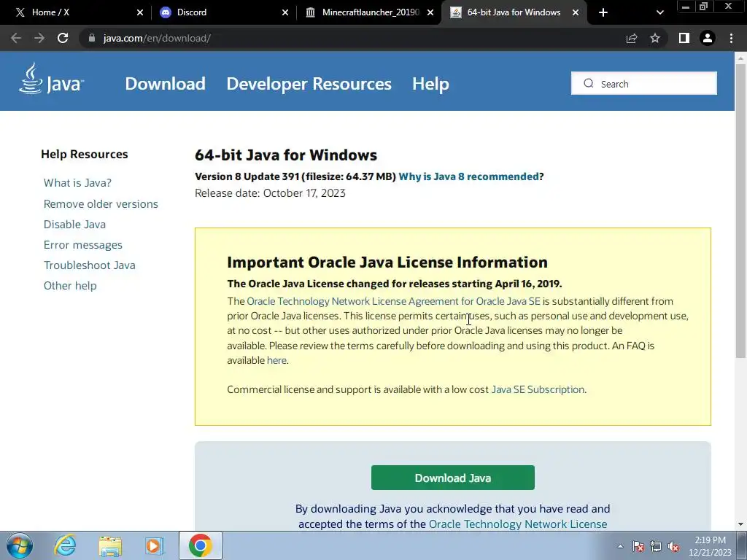747x560 pixels.
Task: Open File Explorer from taskbar
Action: coord(110,545)
